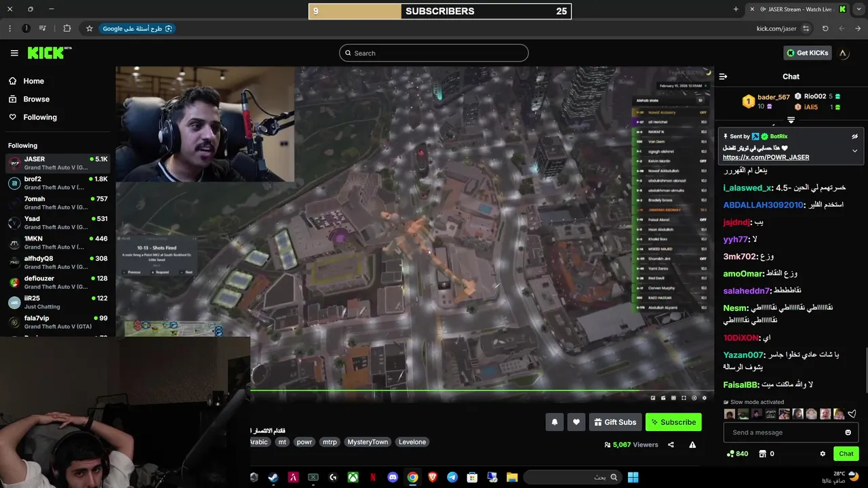The width and height of the screenshot is (868, 488).
Task: Open alfhdyQ8 channel from Following
Action: 58,262
